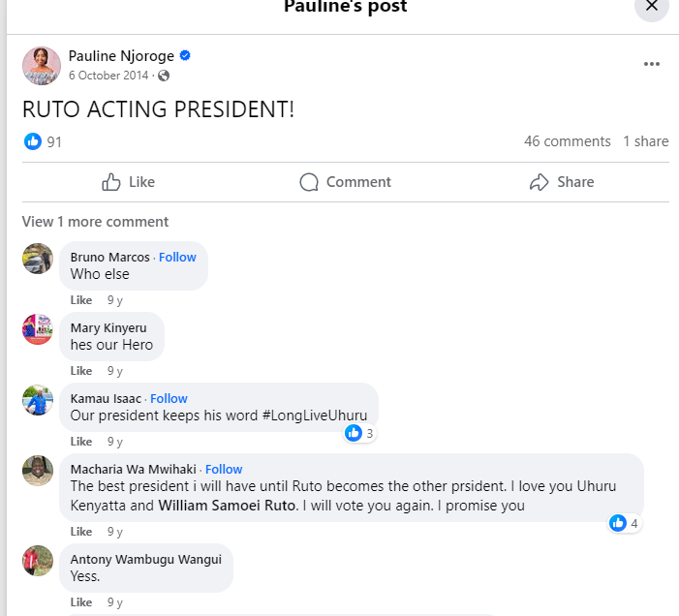Show who made the 1 share

click(646, 141)
